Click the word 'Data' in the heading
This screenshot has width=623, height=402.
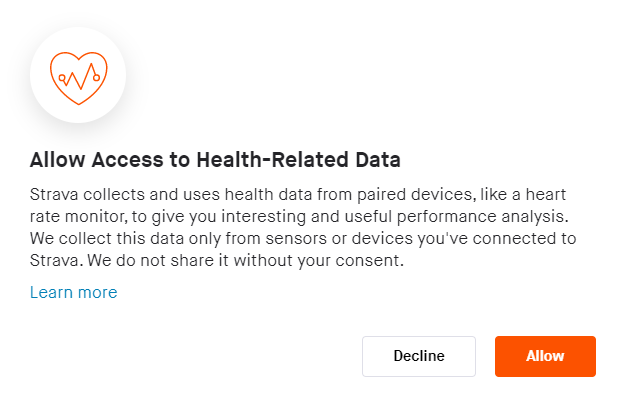(378, 160)
